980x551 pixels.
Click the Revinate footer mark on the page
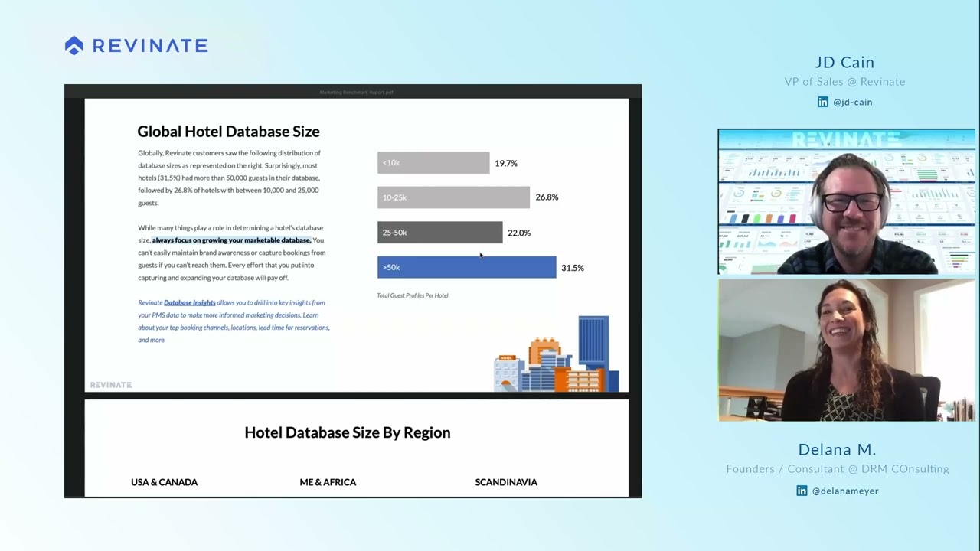pyautogui.click(x=111, y=385)
